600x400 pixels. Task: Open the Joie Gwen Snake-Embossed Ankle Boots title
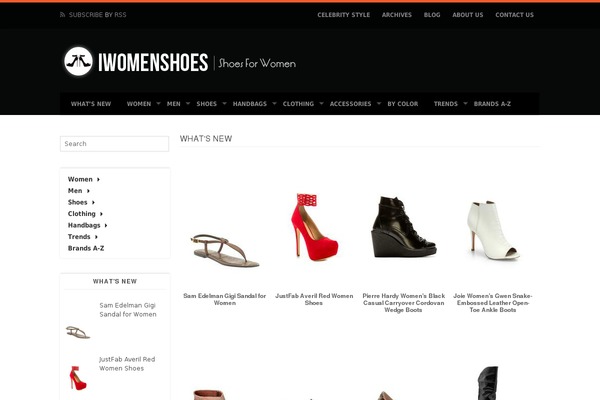coord(493,303)
